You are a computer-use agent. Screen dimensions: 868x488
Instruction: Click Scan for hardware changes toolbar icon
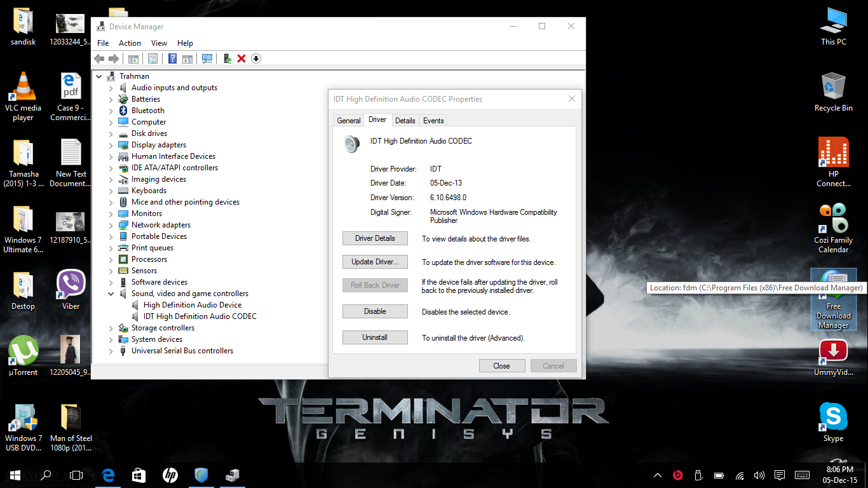point(207,58)
